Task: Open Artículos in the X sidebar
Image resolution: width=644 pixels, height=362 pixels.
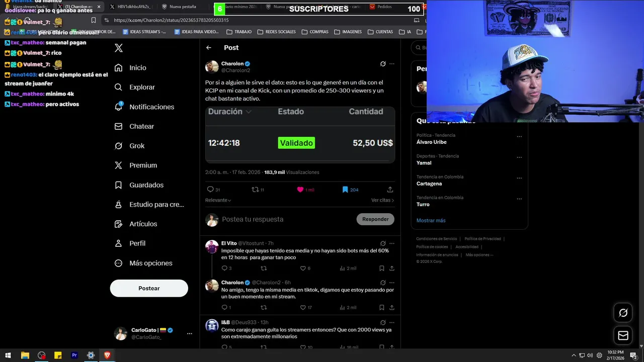Action: pos(136,224)
